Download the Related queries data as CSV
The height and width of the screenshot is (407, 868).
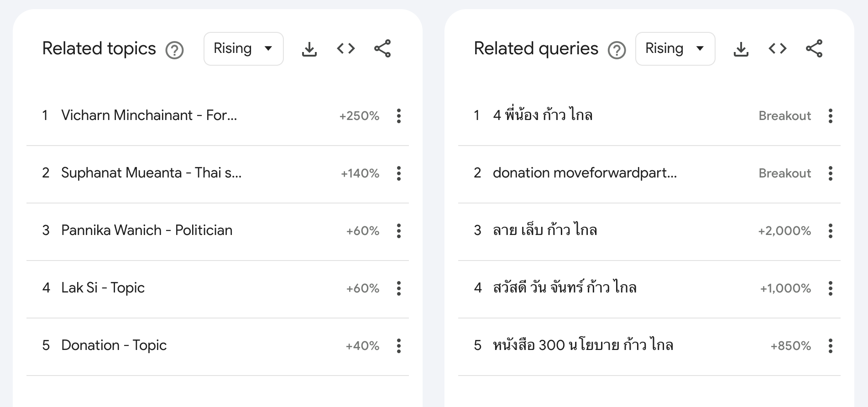pyautogui.click(x=741, y=49)
